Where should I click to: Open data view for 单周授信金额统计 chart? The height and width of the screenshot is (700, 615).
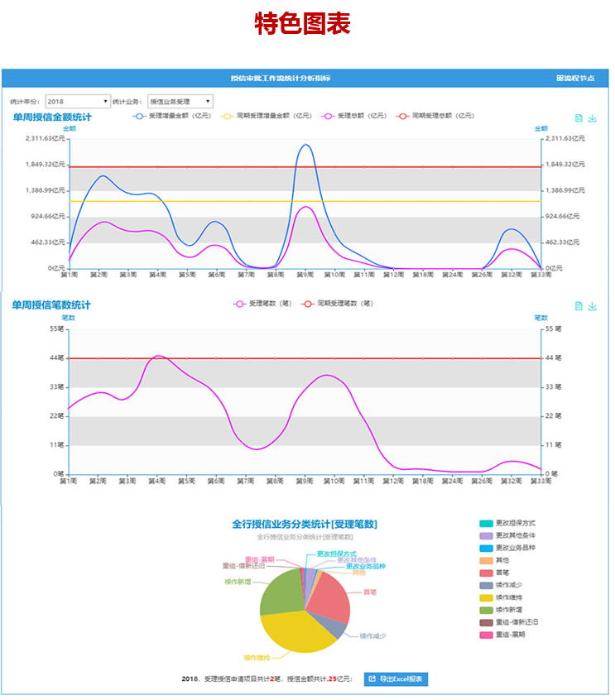pos(579,118)
